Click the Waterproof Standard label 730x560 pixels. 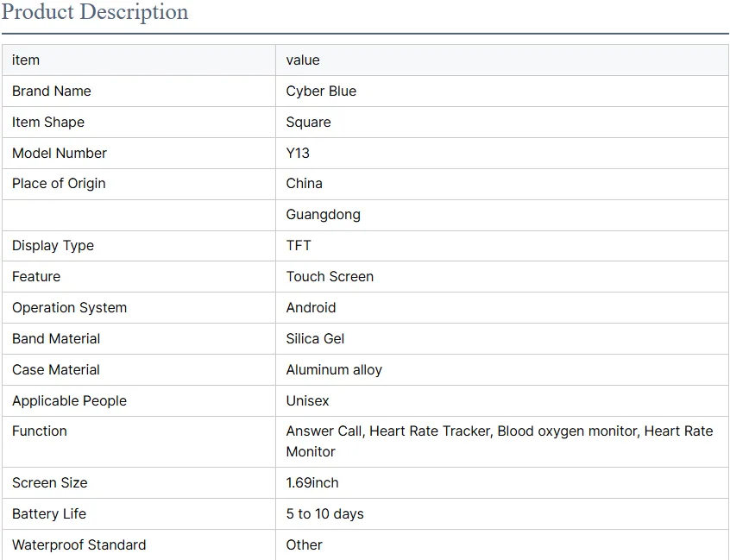coord(79,545)
